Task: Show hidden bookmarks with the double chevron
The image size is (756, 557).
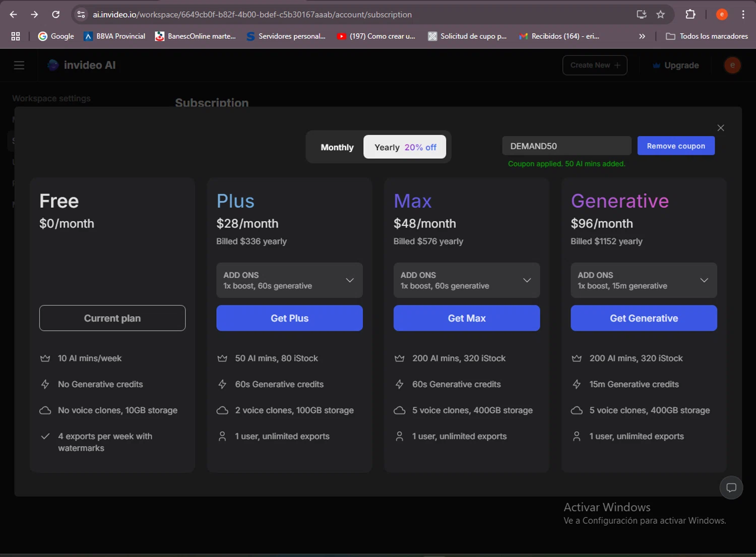Action: pyautogui.click(x=642, y=36)
